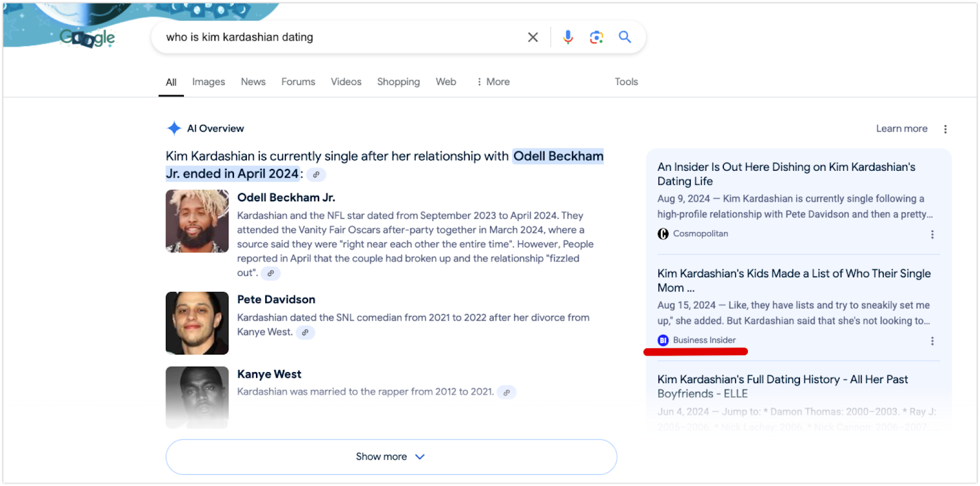The image size is (980, 486).
Task: Open Pete Davidson photo thumbnail
Action: 197,323
